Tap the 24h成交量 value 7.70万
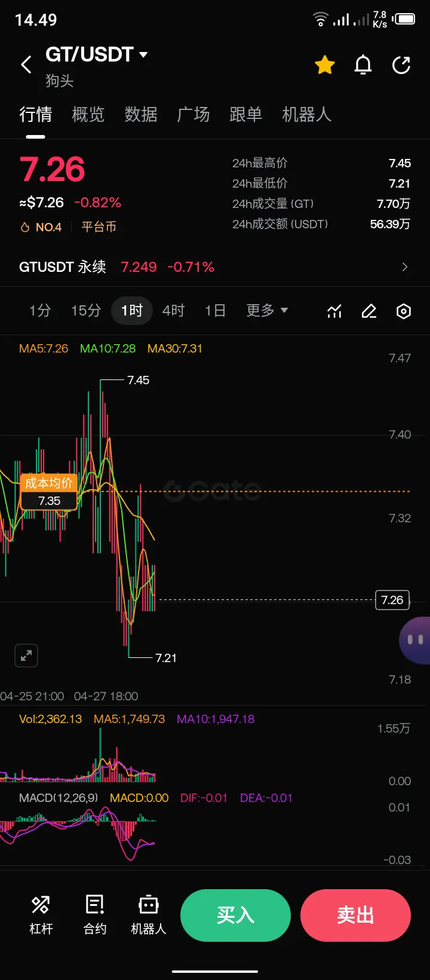This screenshot has height=980, width=430. coord(394,204)
